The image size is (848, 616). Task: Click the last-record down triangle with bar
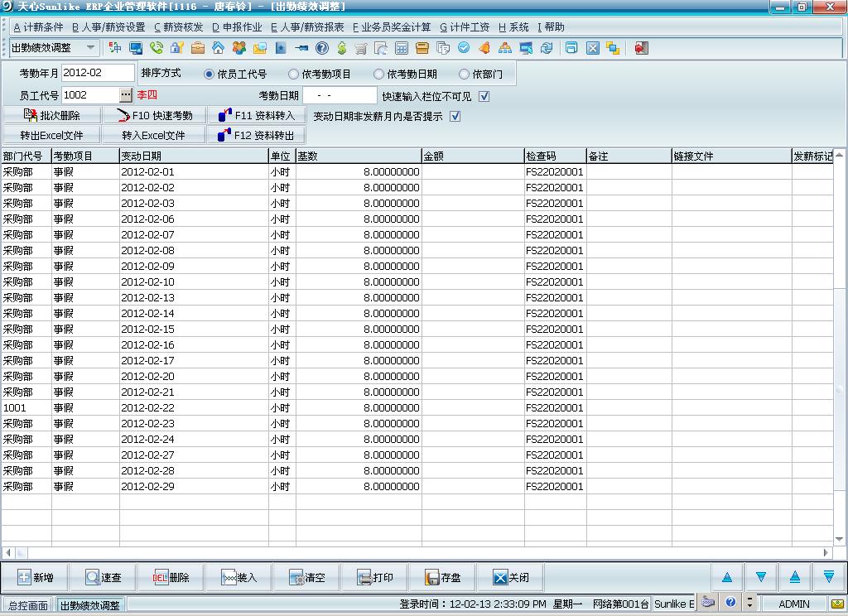tap(828, 578)
